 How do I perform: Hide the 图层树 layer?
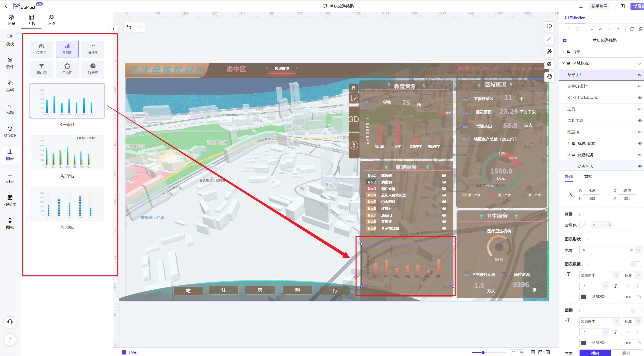639,132
